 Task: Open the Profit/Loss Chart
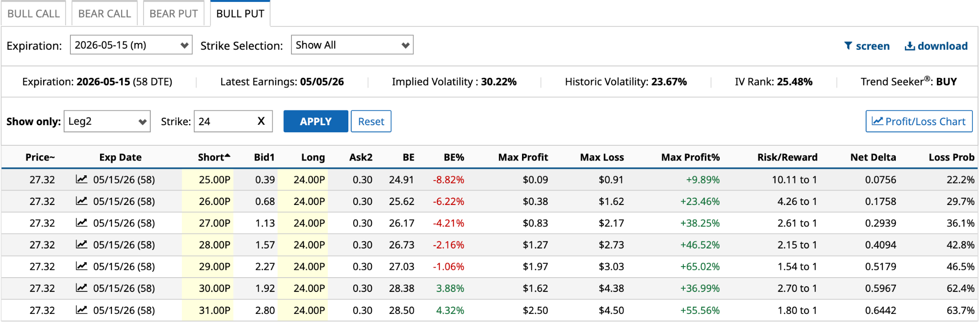click(919, 121)
